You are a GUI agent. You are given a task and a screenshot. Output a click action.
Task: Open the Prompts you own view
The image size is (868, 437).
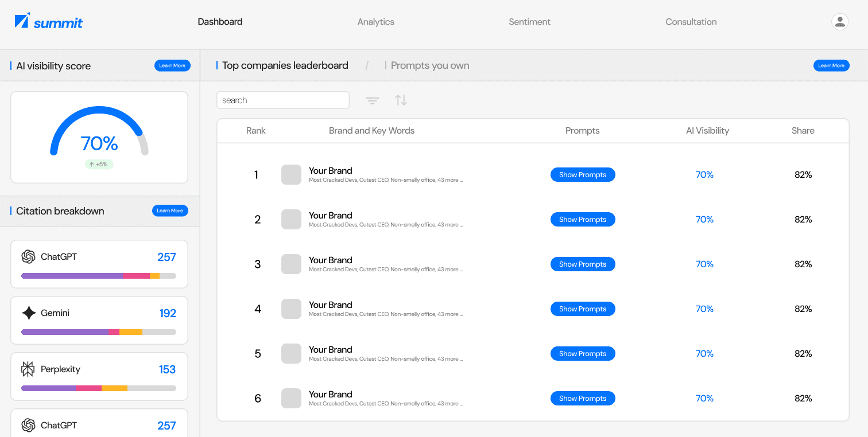[429, 65]
